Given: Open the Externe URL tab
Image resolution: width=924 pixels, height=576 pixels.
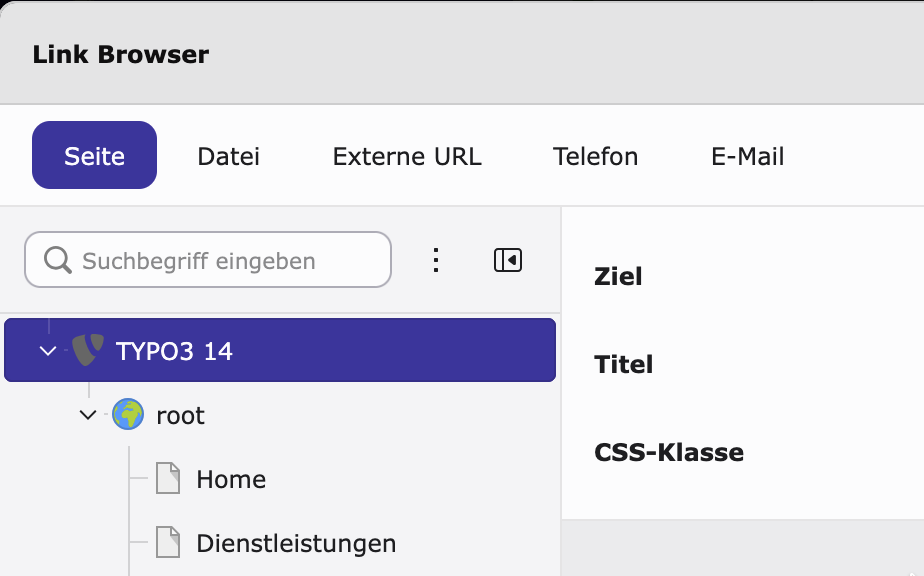Looking at the screenshot, I should pyautogui.click(x=407, y=156).
